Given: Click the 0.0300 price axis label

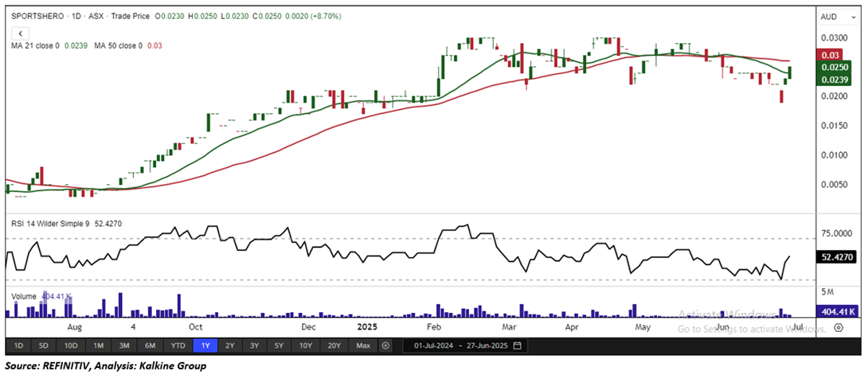Looking at the screenshot, I should [x=834, y=38].
